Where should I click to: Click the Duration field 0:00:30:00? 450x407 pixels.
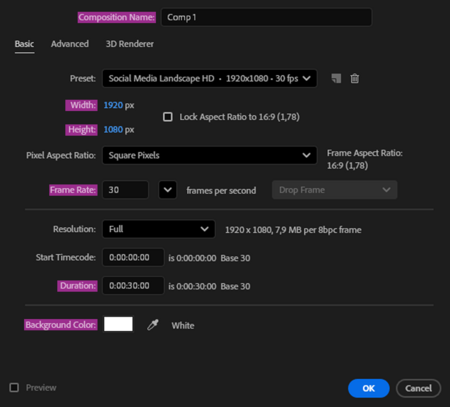point(133,286)
